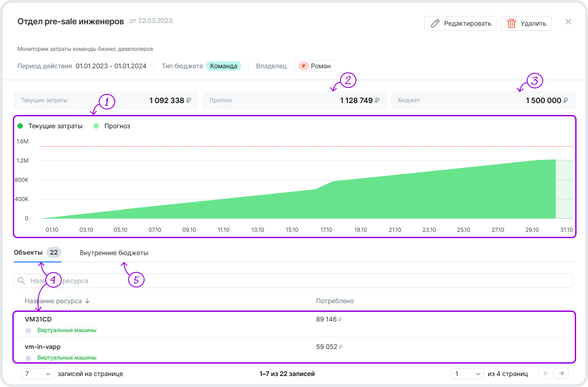Switch to Внутренние бюджеты tab
This screenshot has width=588, height=387.
pos(114,253)
